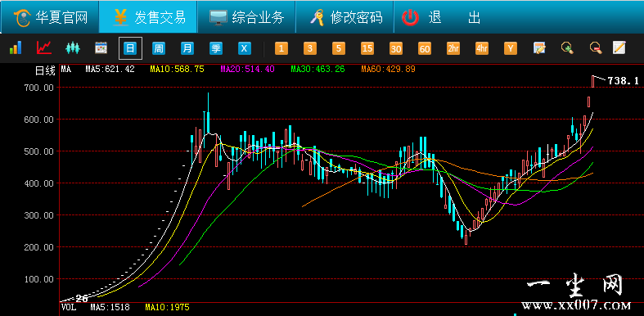The width and height of the screenshot is (644, 316).
Task: Click the bar chart icon in toolbar
Action: click(x=16, y=48)
